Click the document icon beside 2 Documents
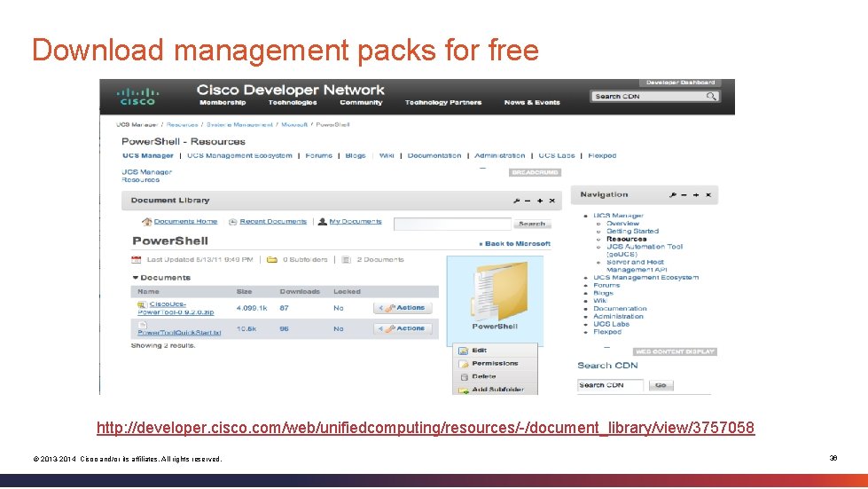 pyautogui.click(x=347, y=260)
